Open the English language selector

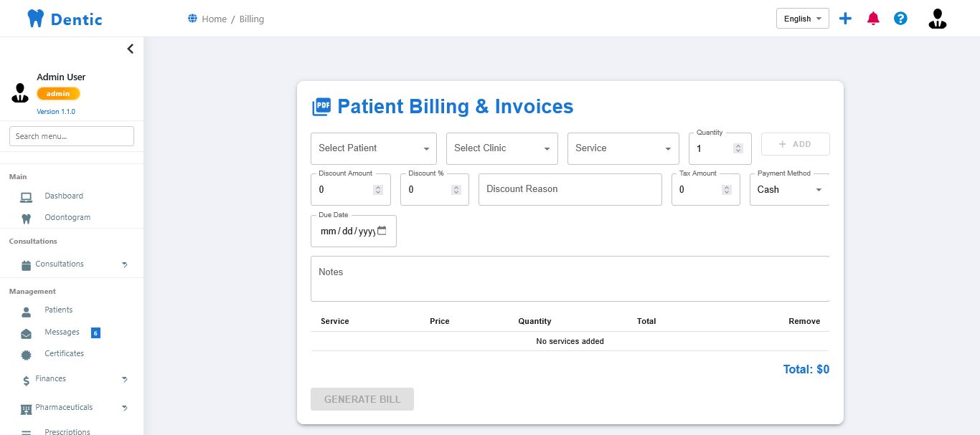tap(802, 19)
